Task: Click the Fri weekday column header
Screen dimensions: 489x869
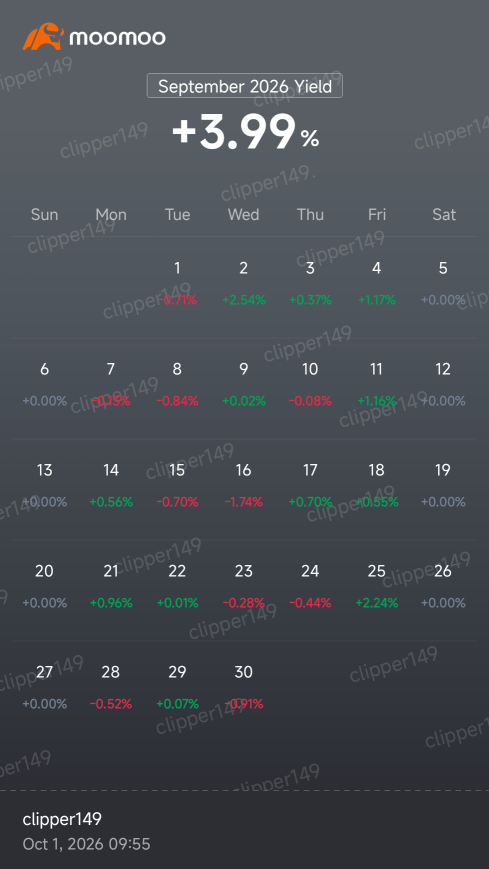Action: [377, 214]
